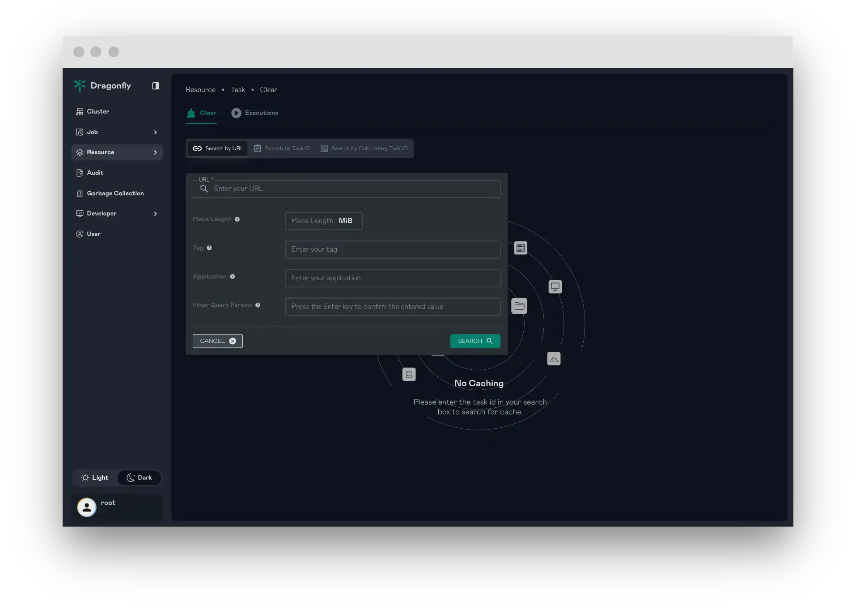Expand the Job menu
This screenshot has width=856, height=616.
click(x=155, y=132)
